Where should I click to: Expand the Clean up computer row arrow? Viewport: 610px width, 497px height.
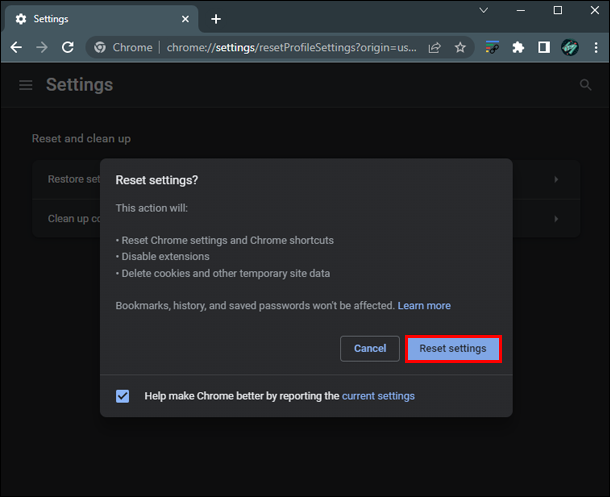(556, 218)
